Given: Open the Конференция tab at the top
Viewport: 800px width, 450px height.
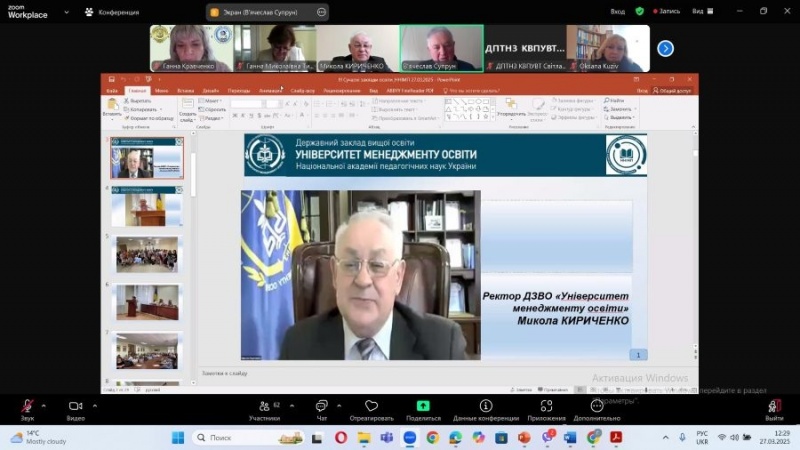Looking at the screenshot, I should click(112, 11).
